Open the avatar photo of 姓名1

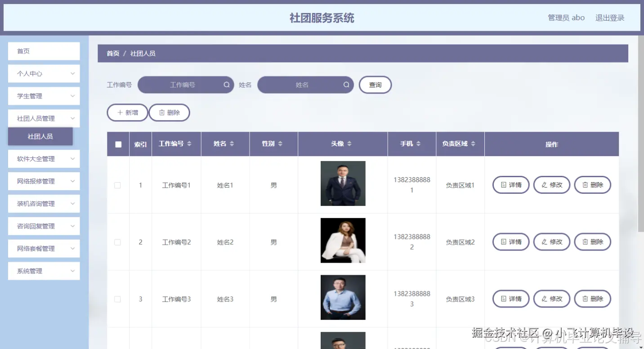343,183
